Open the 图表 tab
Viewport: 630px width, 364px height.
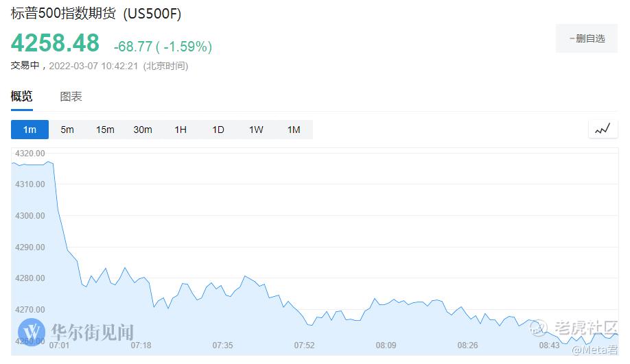tap(71, 97)
